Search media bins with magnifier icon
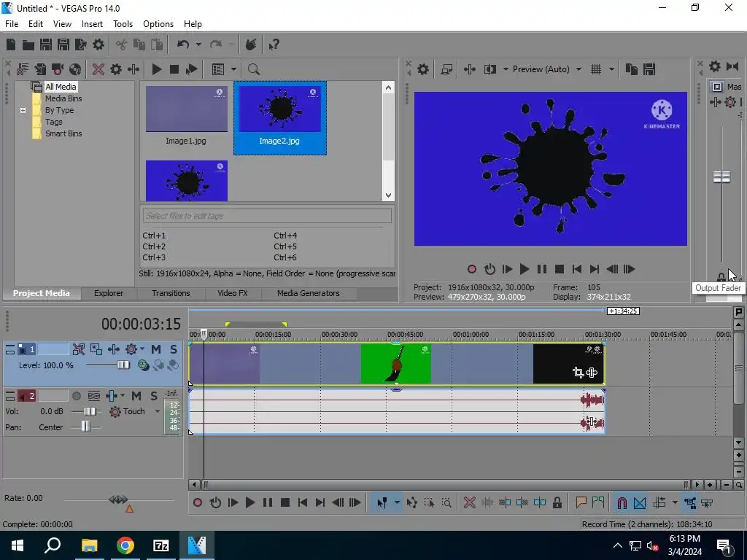This screenshot has height=560, width=747. (253, 69)
